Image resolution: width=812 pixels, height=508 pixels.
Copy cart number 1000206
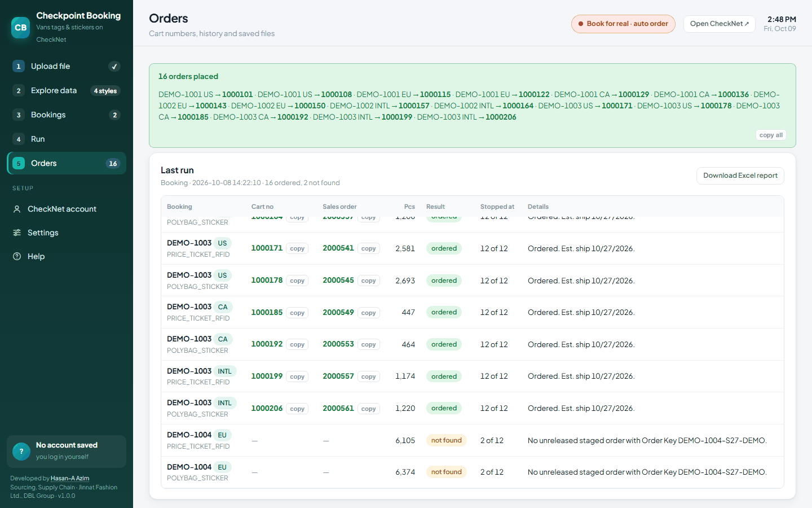(297, 409)
